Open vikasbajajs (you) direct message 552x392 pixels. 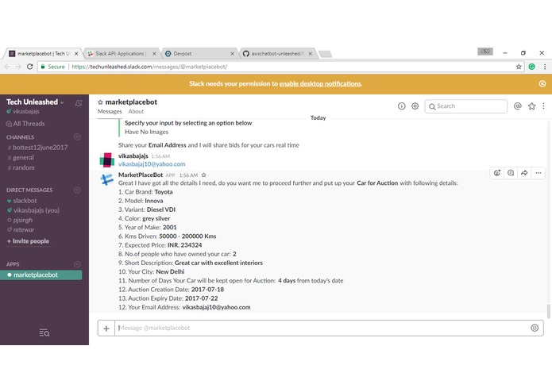pos(33,210)
